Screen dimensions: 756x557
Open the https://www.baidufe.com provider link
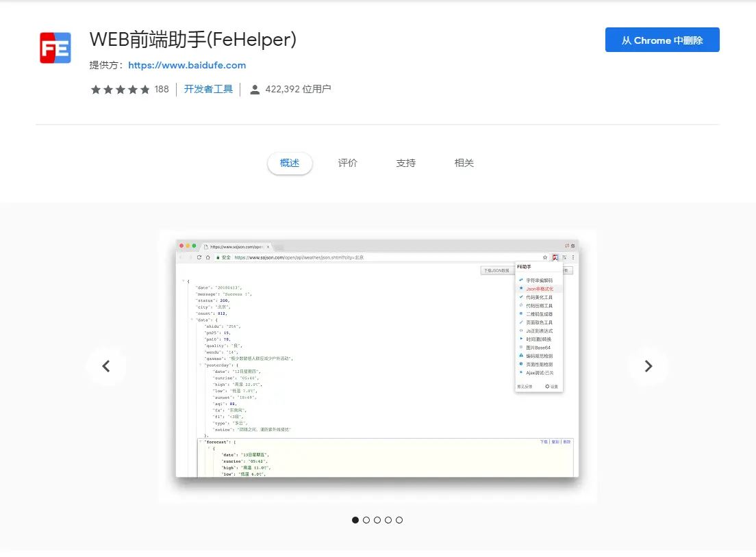pos(187,65)
